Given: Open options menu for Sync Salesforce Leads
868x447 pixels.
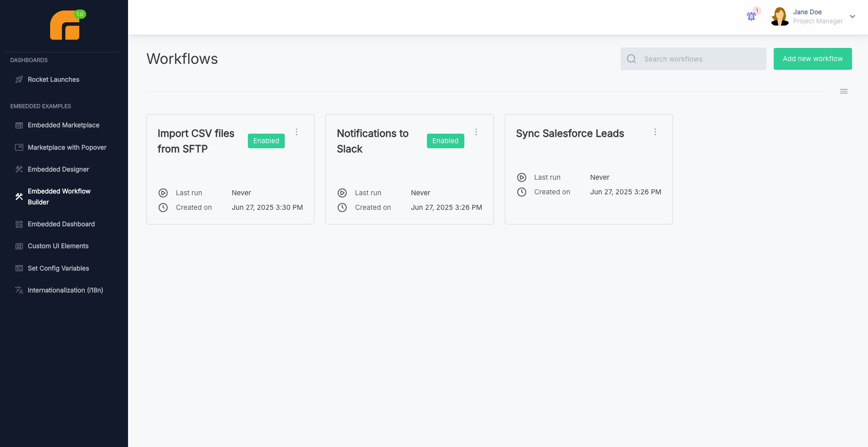Looking at the screenshot, I should pyautogui.click(x=656, y=132).
